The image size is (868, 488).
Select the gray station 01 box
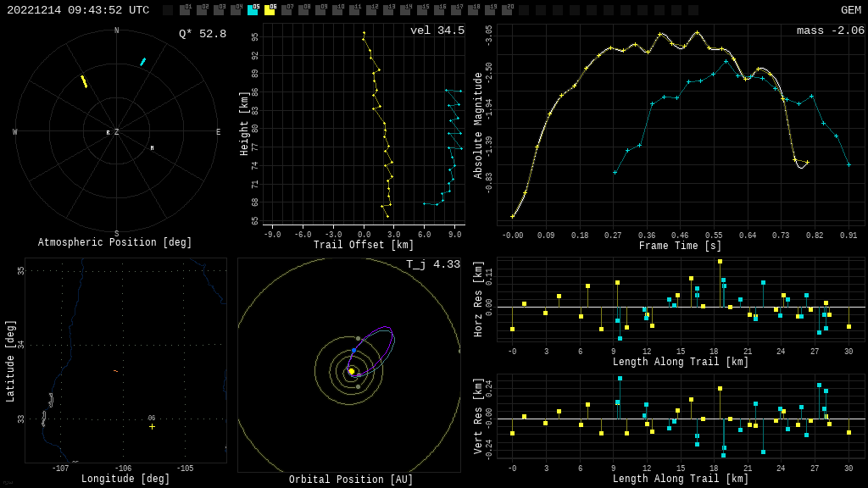pyautogui.click(x=185, y=10)
